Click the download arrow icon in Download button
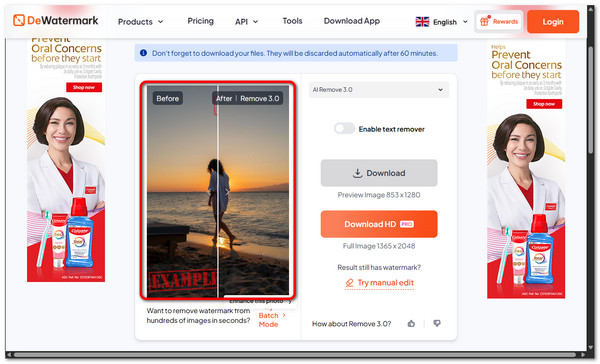 pyautogui.click(x=357, y=173)
